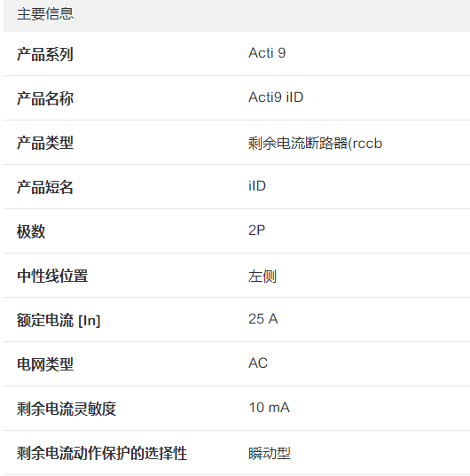470x476 pixels.
Task: Select the 极数 label
Action: (x=31, y=231)
